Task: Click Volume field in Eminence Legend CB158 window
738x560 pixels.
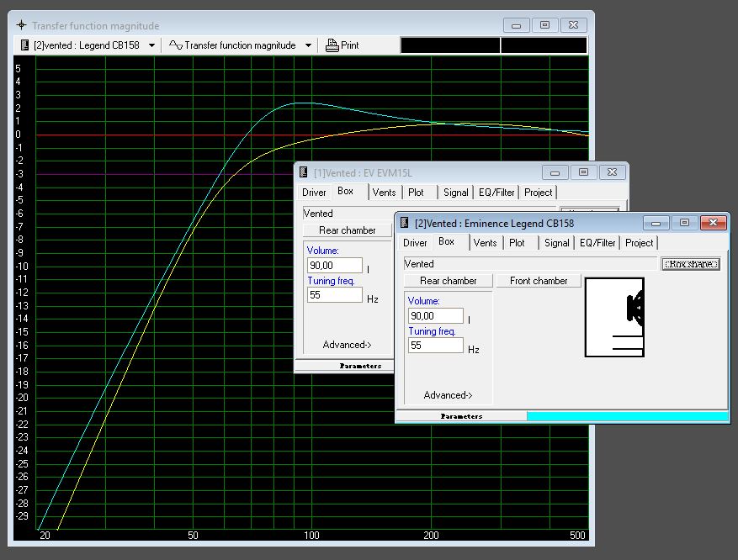Action: click(435, 315)
